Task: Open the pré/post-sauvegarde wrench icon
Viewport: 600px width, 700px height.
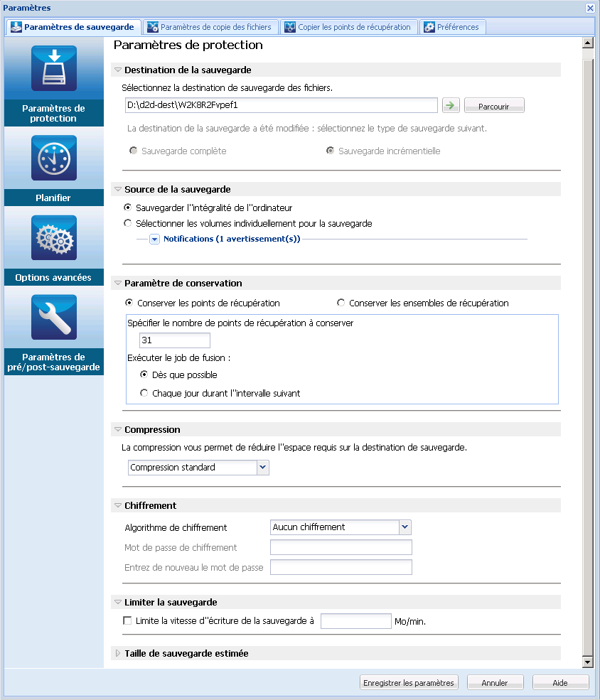Action: (x=53, y=317)
